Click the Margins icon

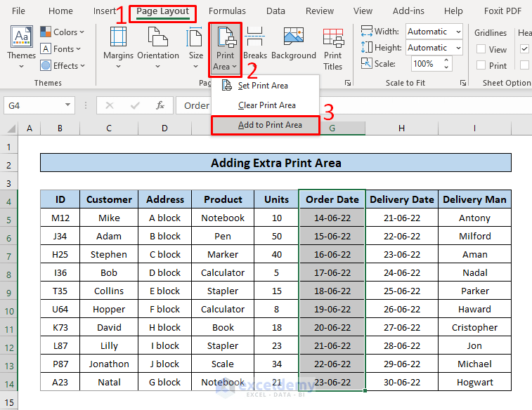tap(118, 37)
